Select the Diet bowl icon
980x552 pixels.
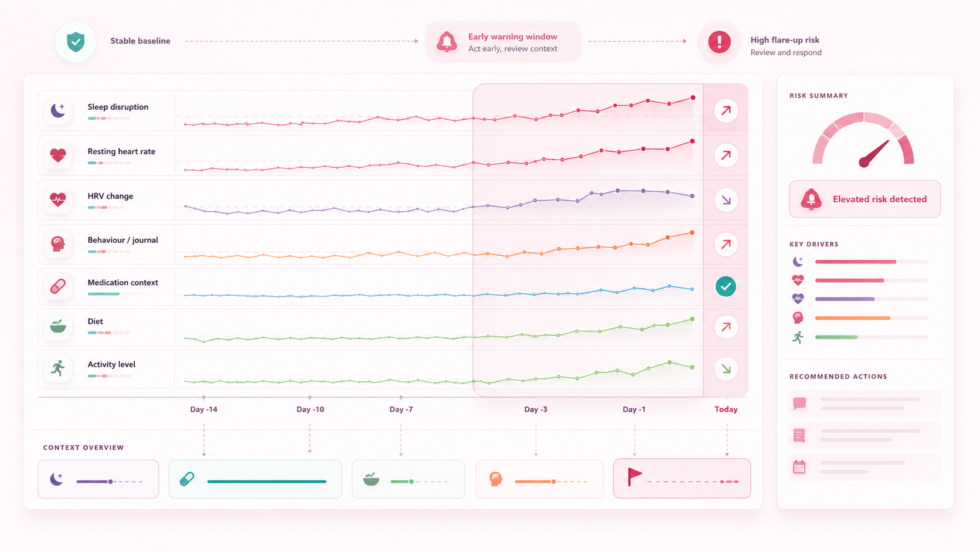pos(58,326)
